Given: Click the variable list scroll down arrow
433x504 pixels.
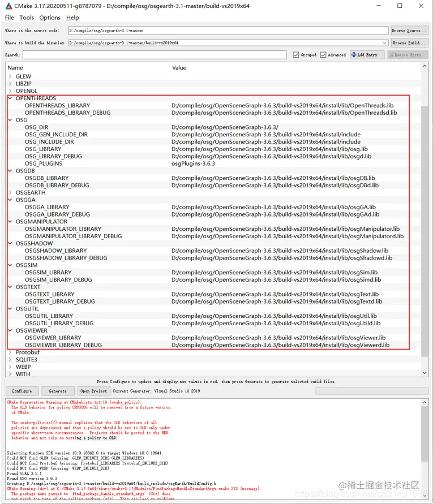Looking at the screenshot, I should [425, 373].
